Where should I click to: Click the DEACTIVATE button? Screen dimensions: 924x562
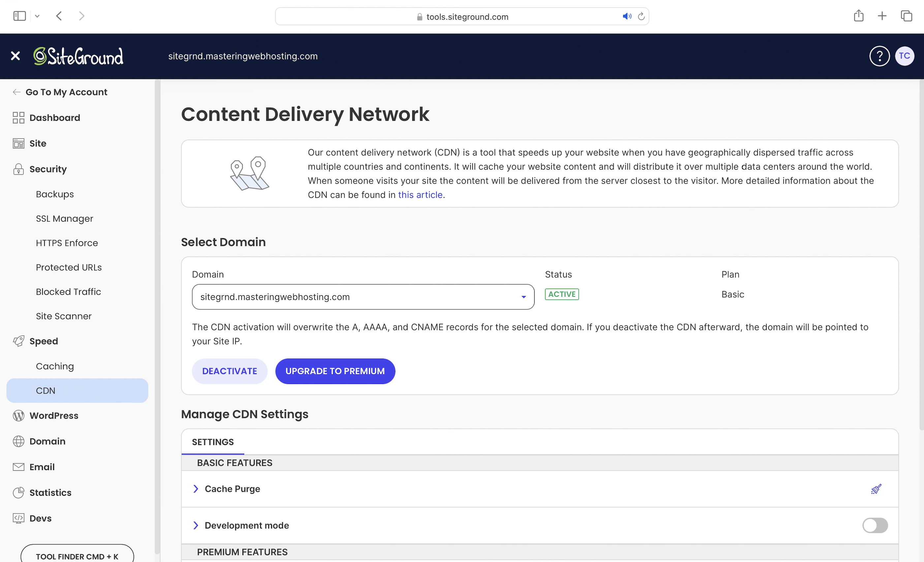230,371
